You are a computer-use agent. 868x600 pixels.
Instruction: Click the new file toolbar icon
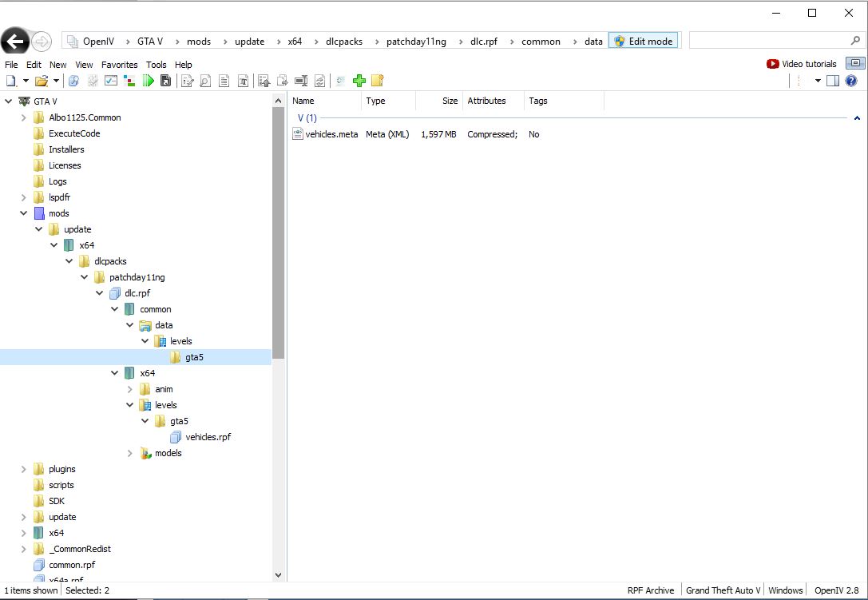click(11, 81)
